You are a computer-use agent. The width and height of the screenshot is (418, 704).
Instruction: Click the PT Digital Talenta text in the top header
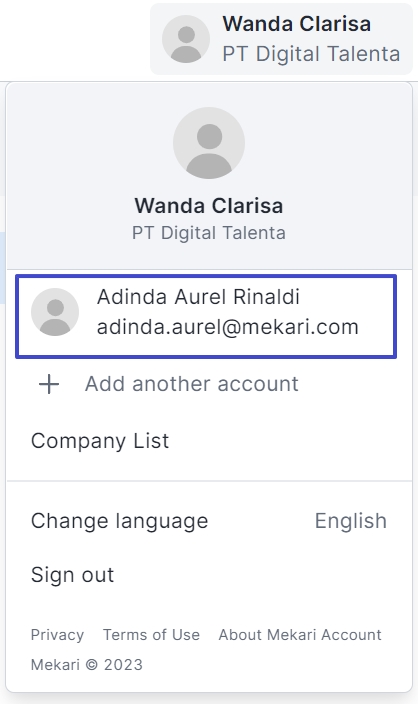coord(311,54)
